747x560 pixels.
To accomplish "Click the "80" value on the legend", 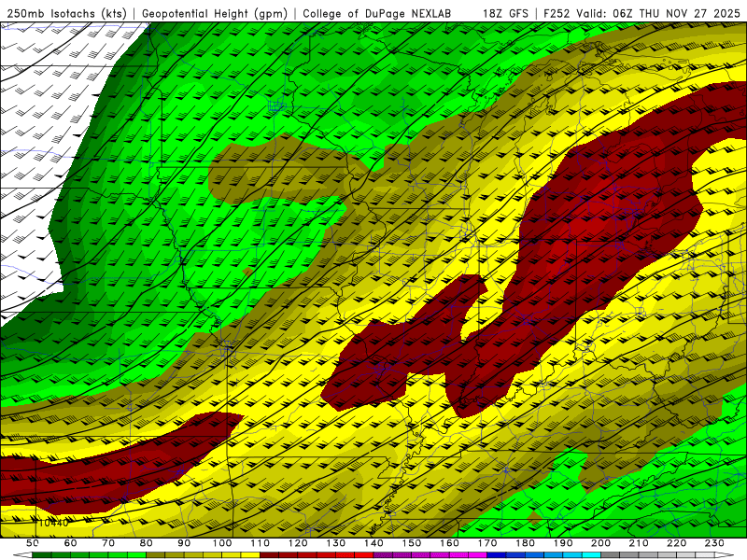I will pyautogui.click(x=146, y=543).
